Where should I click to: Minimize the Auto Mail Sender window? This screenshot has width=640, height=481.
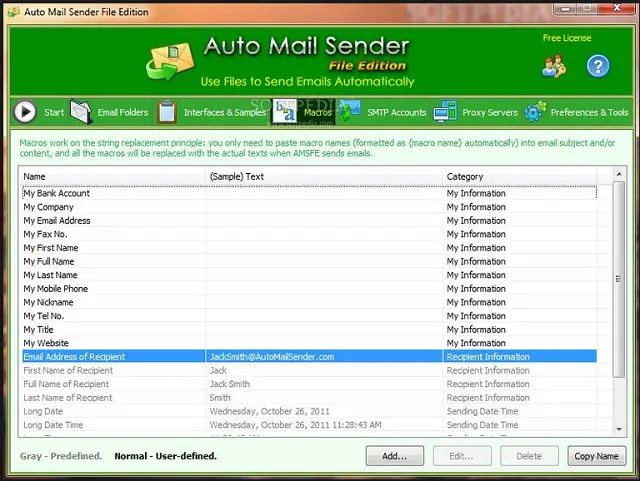[x=566, y=8]
